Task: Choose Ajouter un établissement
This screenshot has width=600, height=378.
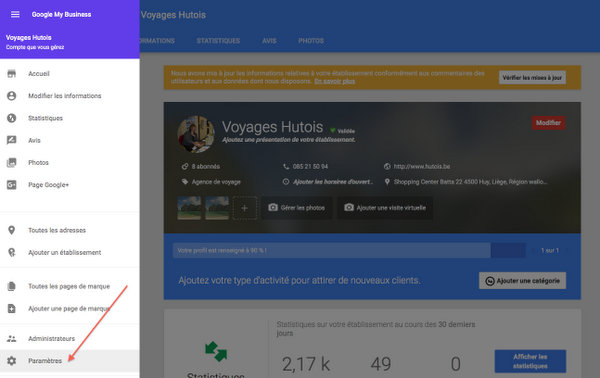Action: click(x=70, y=252)
